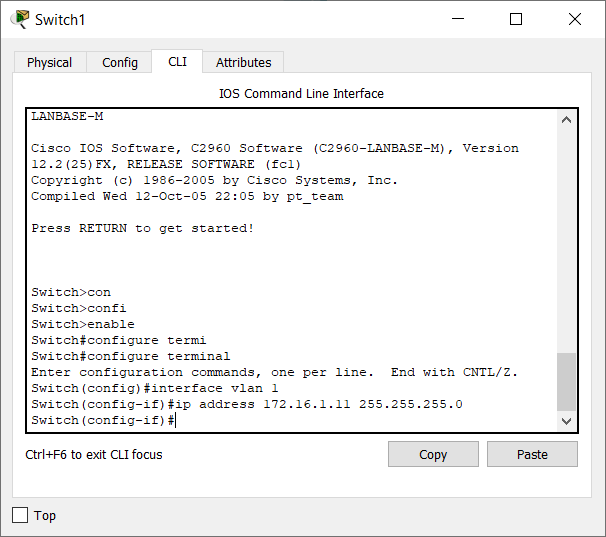Click the CLI scrollbar thumb
This screenshot has width=606, height=537.
(567, 382)
